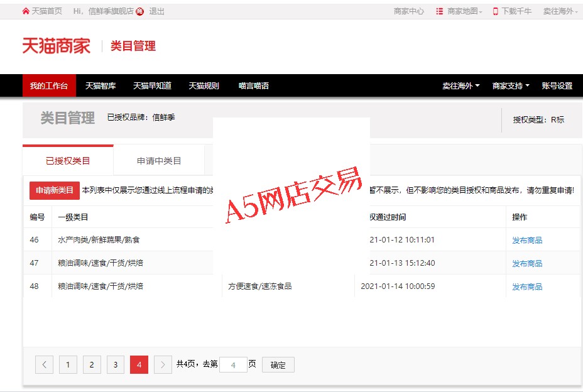583x392 pixels.
Task: Click row 46 category 水产肉类/新鲜蔬果/熟食
Action: (99, 240)
